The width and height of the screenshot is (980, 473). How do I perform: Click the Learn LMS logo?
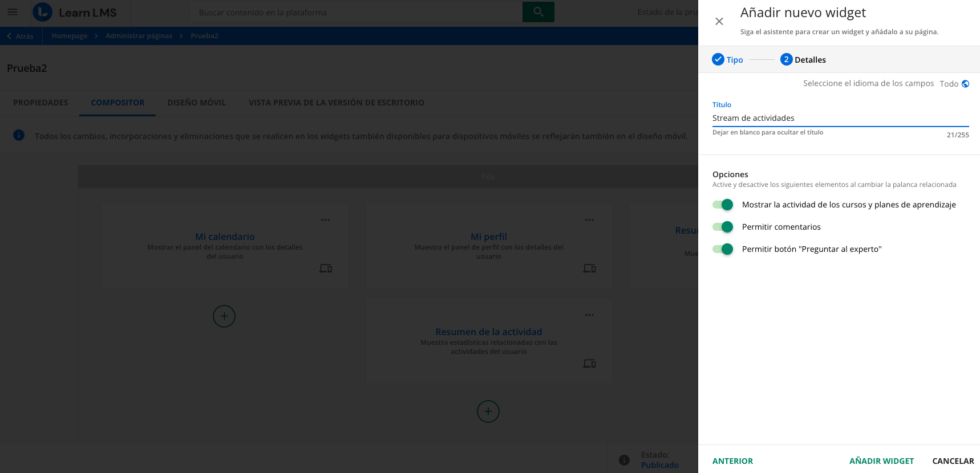tap(75, 13)
